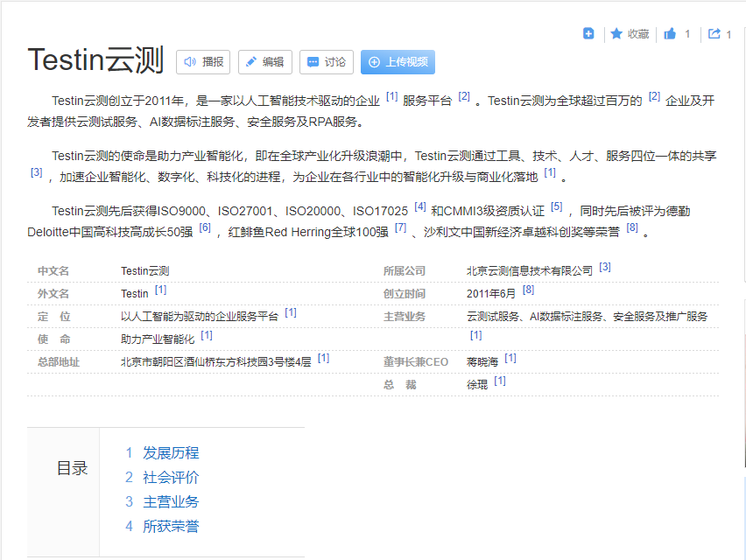Click the 外文名 field label
This screenshot has width=746, height=560.
pos(53,294)
